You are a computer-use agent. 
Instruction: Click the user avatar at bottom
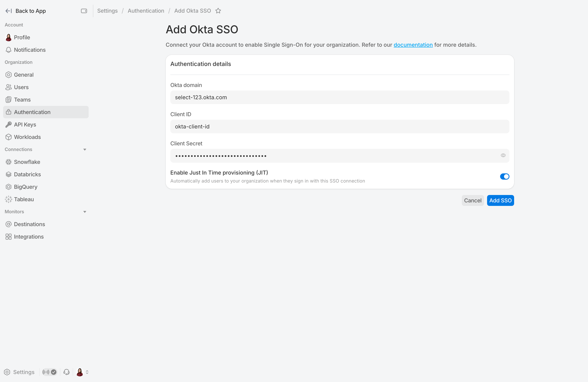coord(80,372)
